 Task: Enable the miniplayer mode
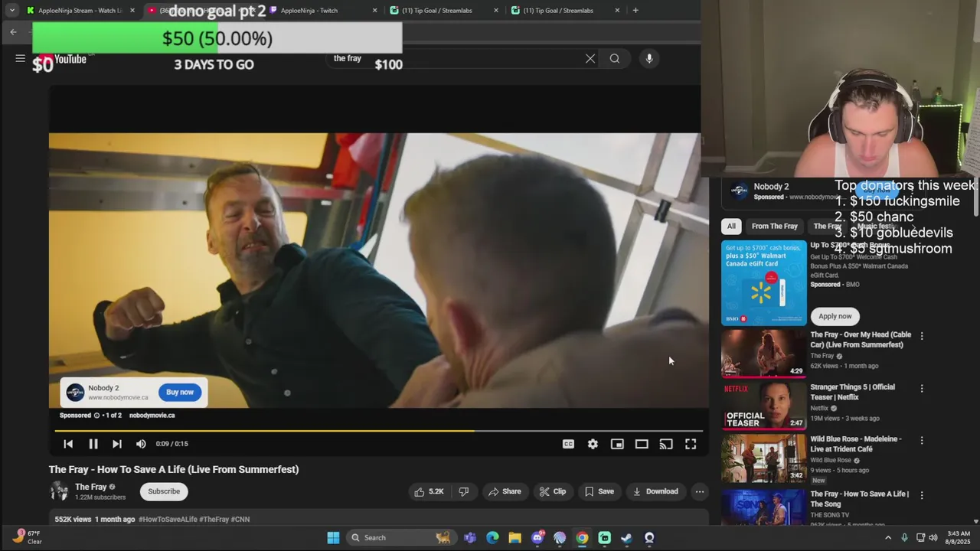tap(617, 444)
